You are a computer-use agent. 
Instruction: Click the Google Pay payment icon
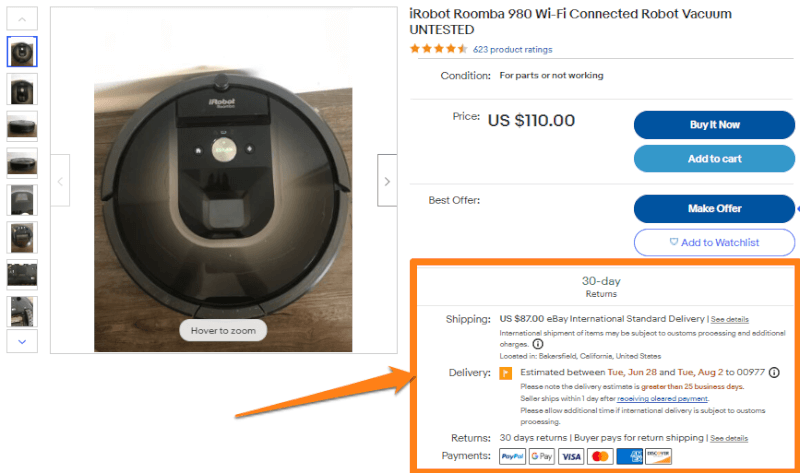tap(541, 456)
